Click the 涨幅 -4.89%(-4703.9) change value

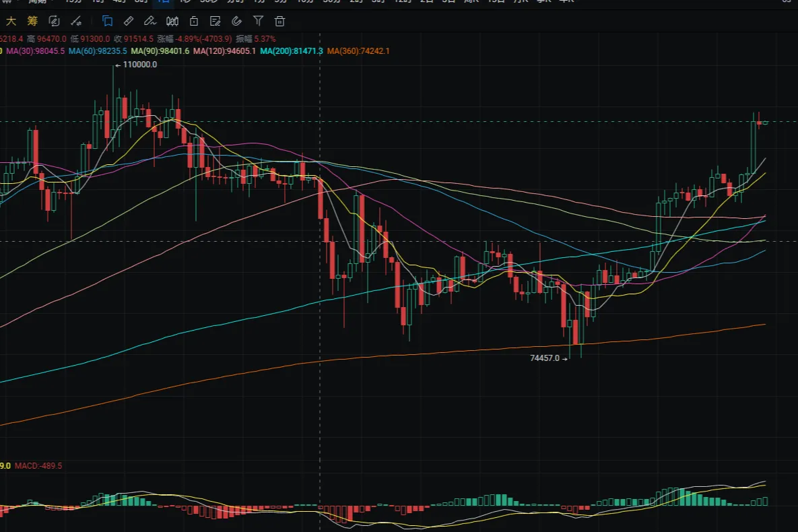pos(195,38)
